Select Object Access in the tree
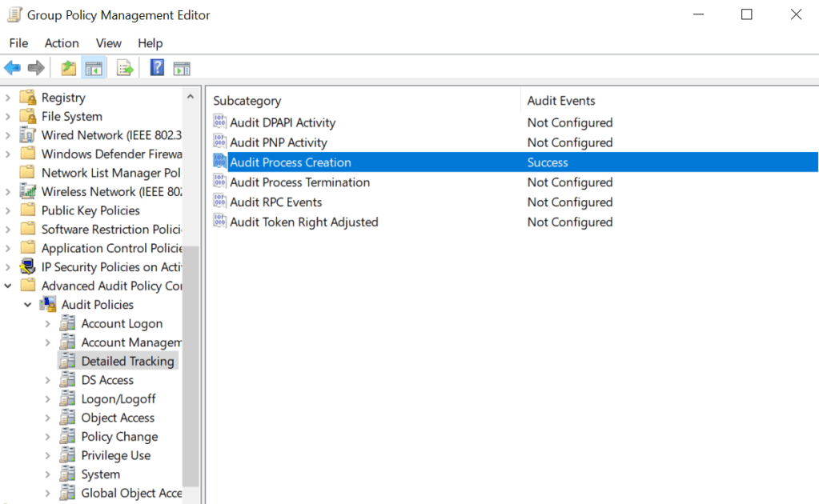This screenshot has height=504, width=819. [118, 418]
